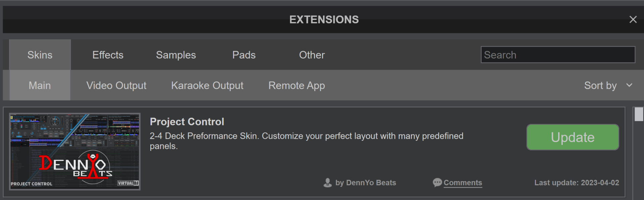Open the Project Control skin preview thumbnail

[74, 151]
